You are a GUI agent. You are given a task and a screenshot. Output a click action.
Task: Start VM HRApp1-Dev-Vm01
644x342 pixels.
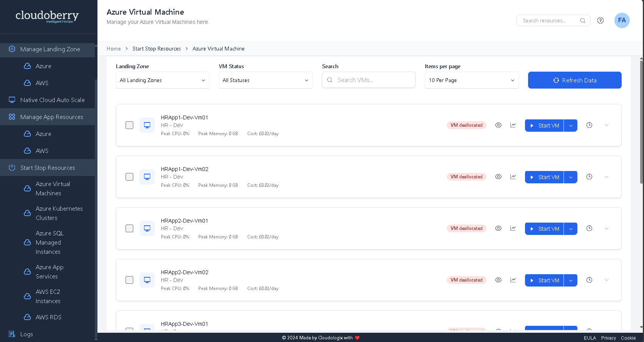[544, 126]
